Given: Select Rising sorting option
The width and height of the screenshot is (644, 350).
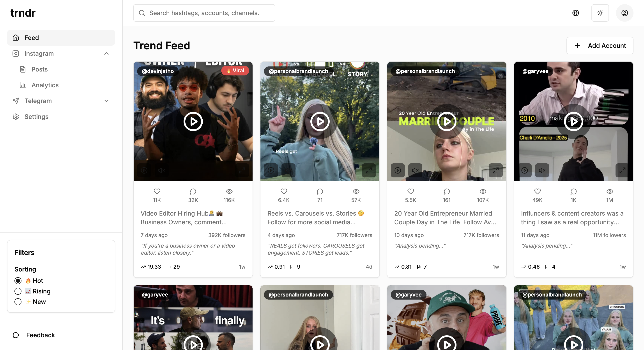Looking at the screenshot, I should (18, 291).
